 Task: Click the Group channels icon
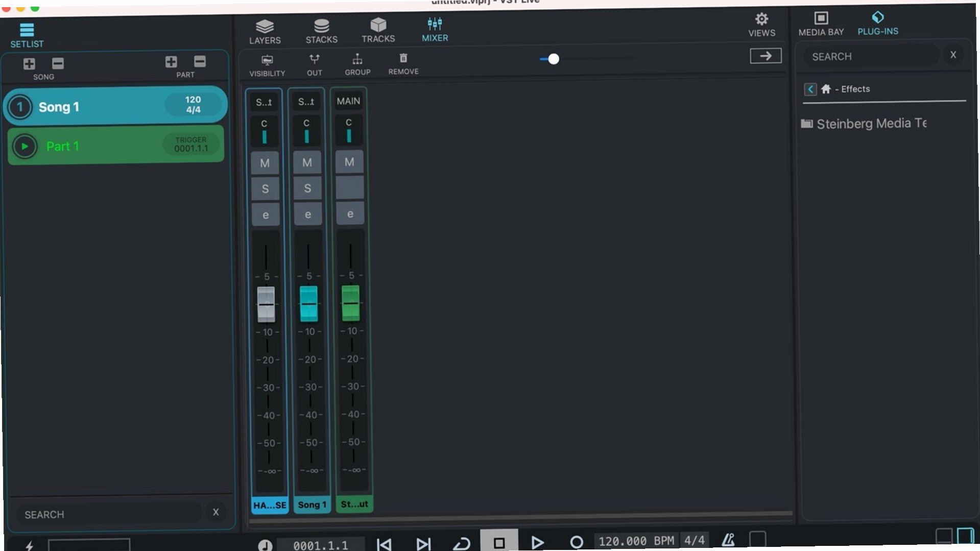tap(357, 64)
